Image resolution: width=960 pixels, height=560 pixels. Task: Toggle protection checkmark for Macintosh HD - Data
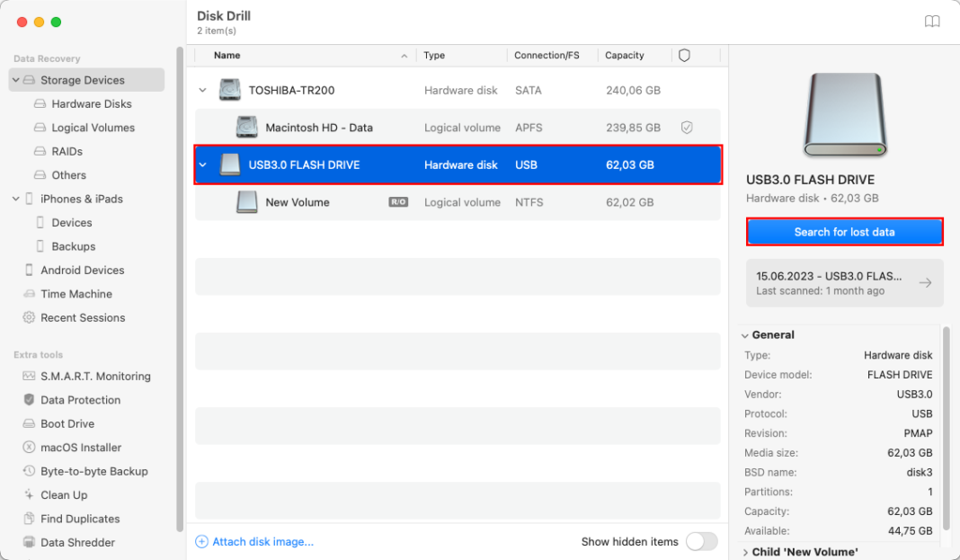pos(687,127)
